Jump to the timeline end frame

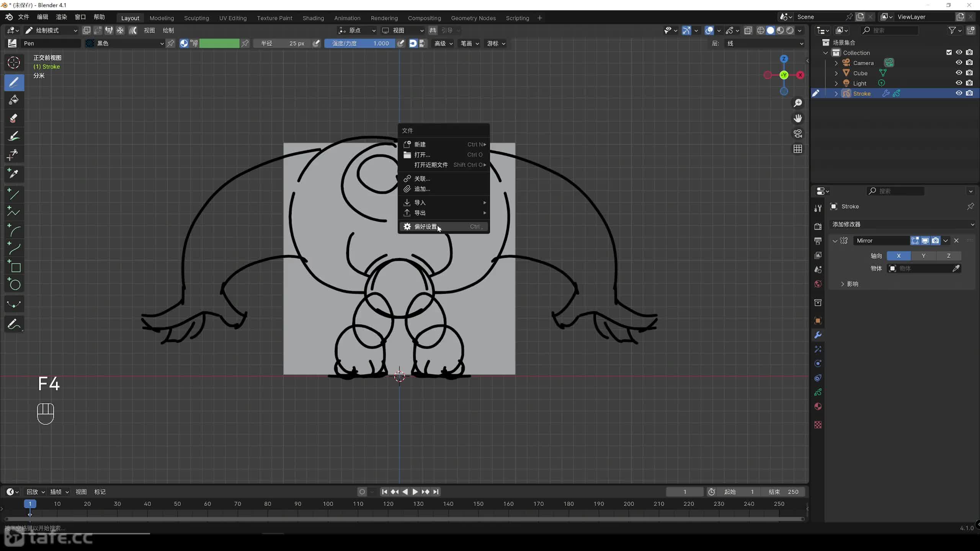click(436, 492)
